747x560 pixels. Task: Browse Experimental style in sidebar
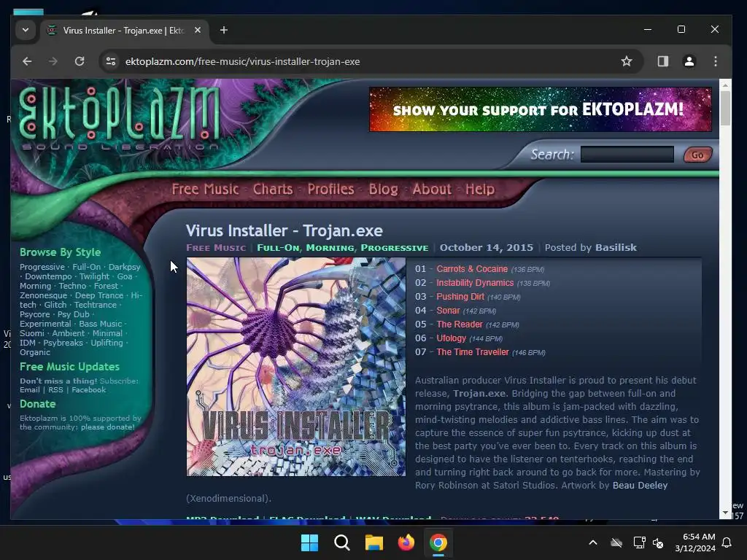[x=45, y=324]
